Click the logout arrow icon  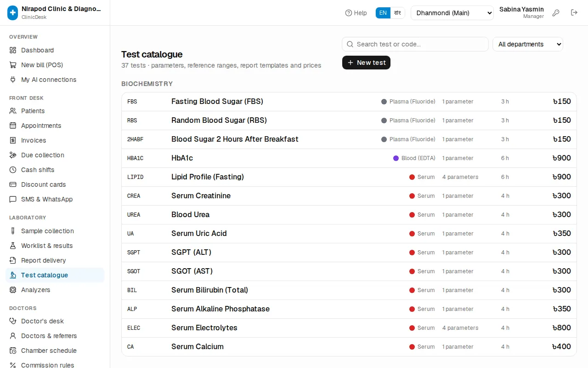click(574, 13)
